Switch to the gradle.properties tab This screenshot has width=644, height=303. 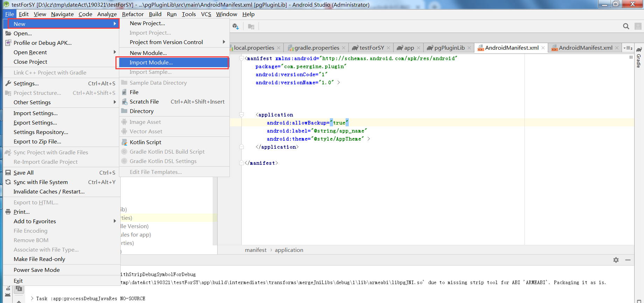(317, 48)
